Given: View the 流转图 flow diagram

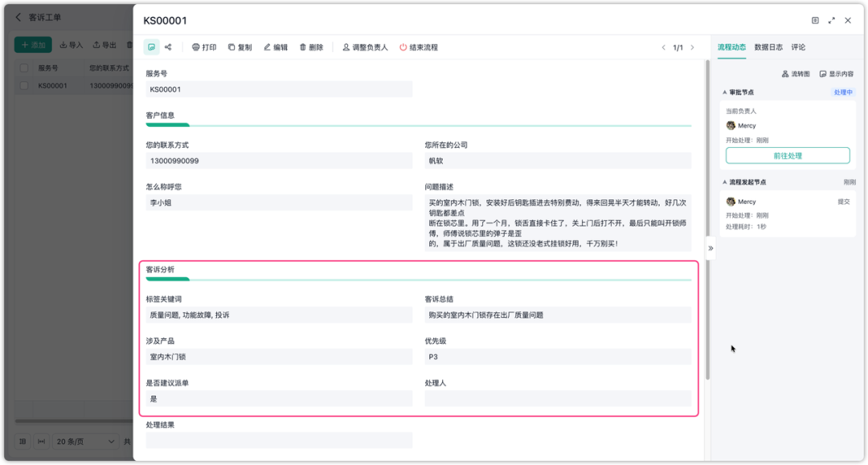Looking at the screenshot, I should [x=796, y=74].
